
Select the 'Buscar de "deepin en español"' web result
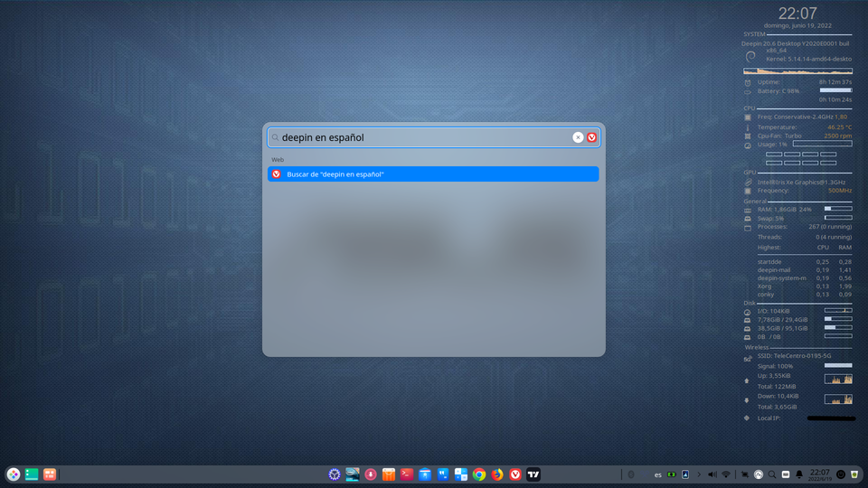click(x=433, y=174)
